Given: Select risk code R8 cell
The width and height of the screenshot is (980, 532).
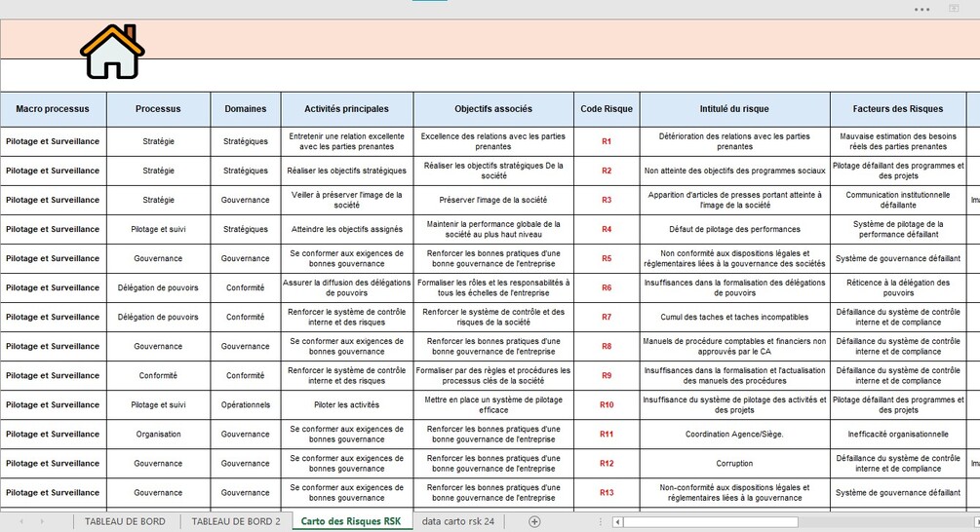Looking at the screenshot, I should point(607,346).
